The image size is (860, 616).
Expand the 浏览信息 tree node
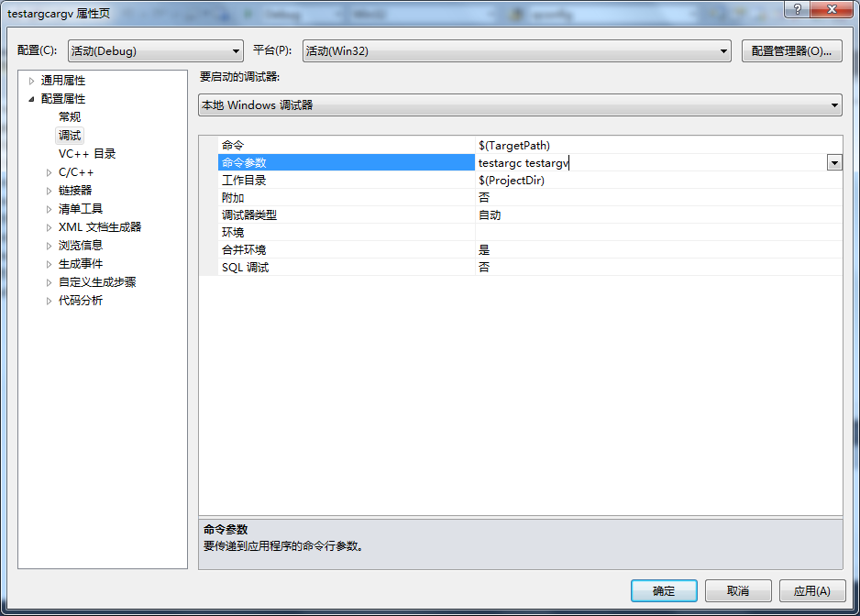(x=50, y=246)
